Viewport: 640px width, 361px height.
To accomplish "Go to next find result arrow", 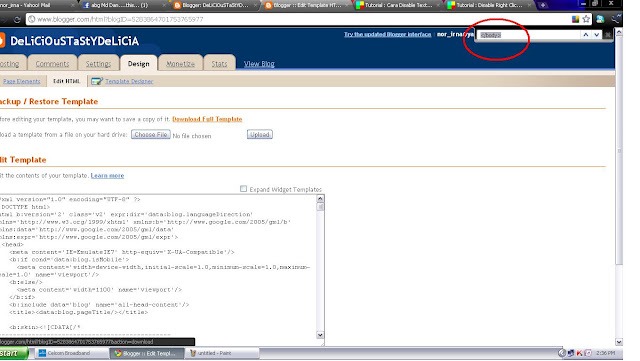I will (597, 35).
